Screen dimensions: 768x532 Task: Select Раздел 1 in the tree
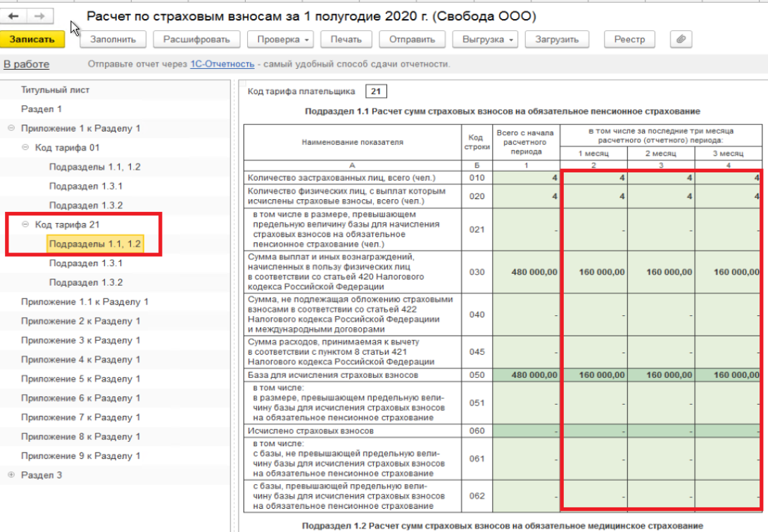[41, 109]
